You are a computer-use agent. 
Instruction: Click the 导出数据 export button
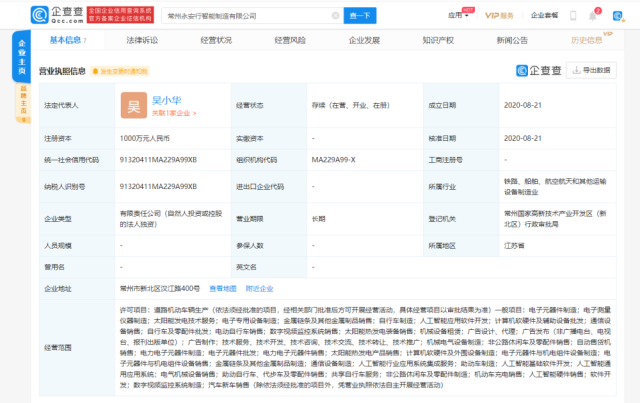pos(591,70)
